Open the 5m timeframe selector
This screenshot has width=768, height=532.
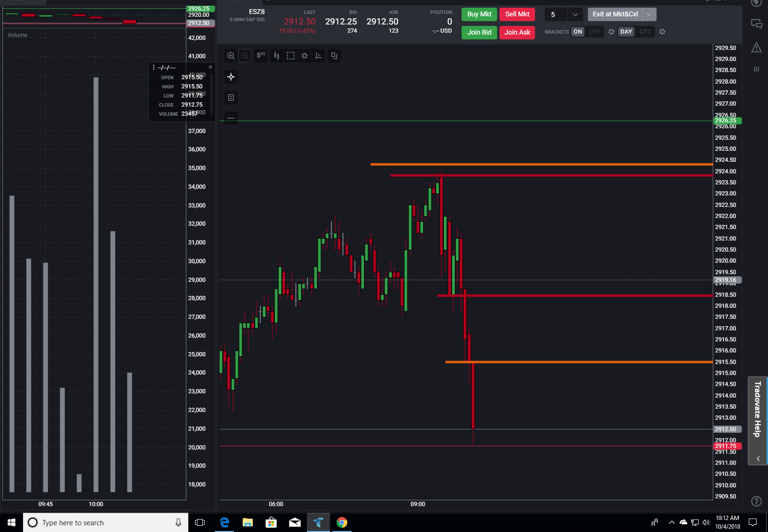[x=261, y=56]
